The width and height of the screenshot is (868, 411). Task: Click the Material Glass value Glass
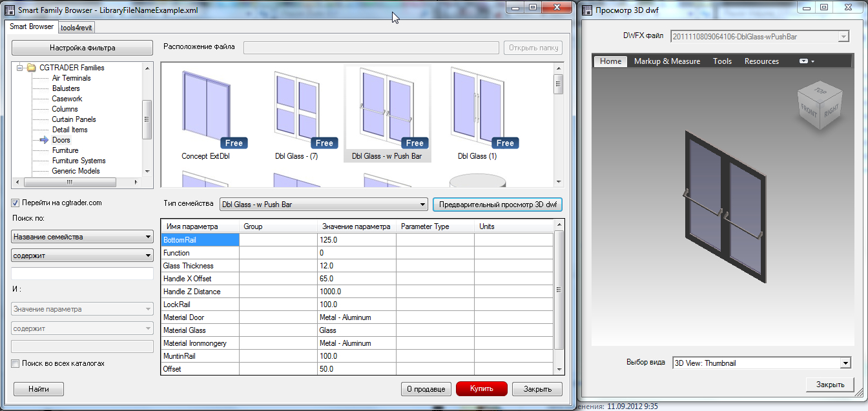point(356,330)
